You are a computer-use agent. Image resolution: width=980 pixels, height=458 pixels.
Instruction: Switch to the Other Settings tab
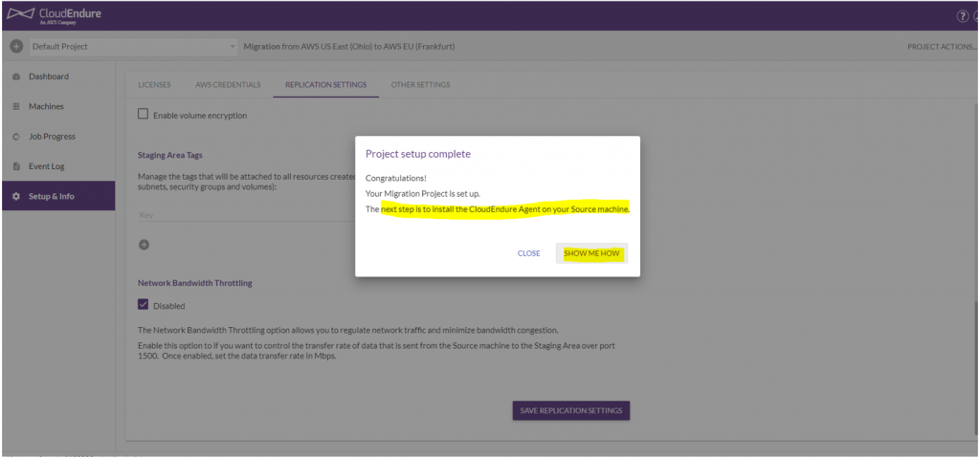[x=421, y=85]
